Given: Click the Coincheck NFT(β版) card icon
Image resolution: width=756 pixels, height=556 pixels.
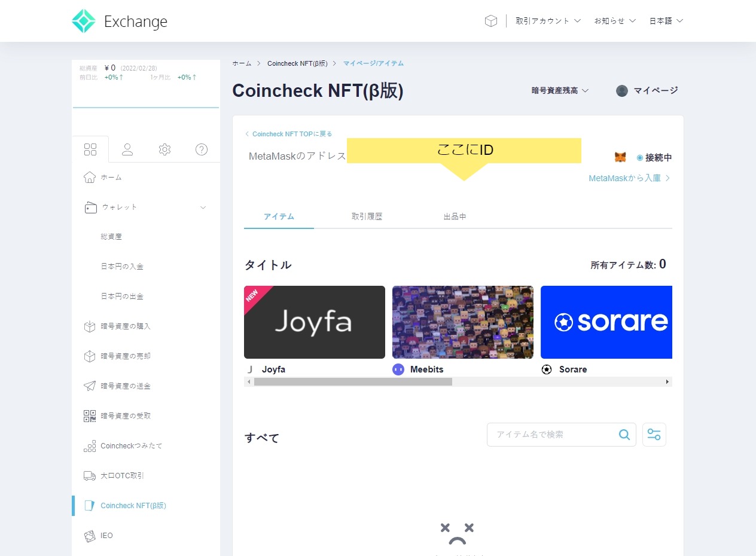Looking at the screenshot, I should 90,506.
